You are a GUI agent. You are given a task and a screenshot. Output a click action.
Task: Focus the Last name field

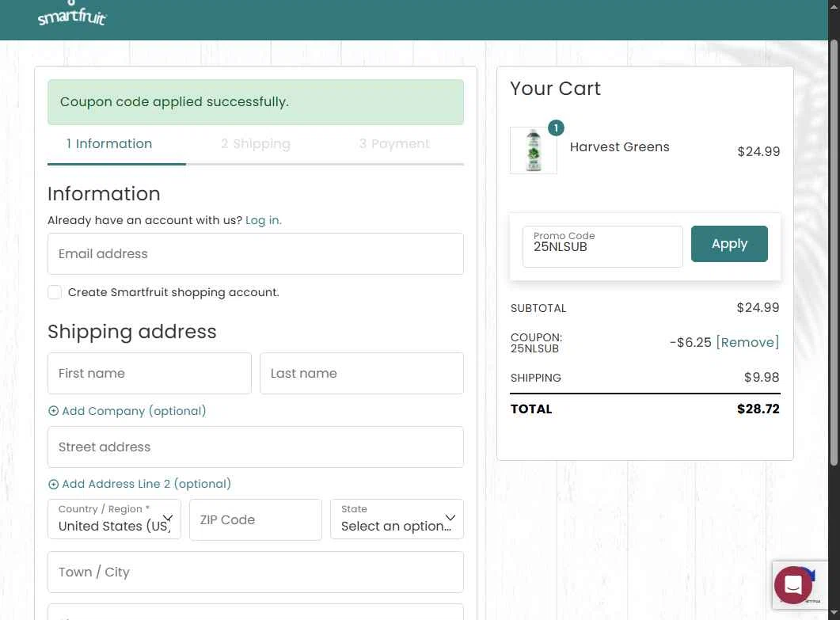click(x=362, y=374)
